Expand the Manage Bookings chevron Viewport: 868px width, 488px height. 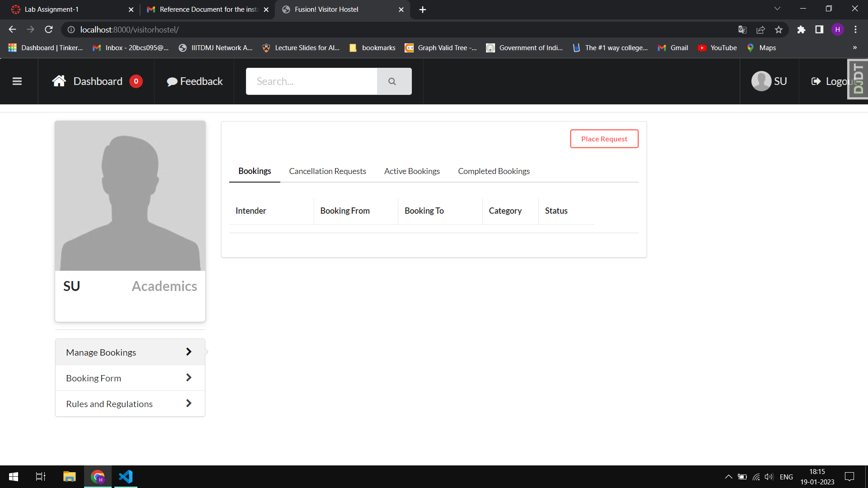(189, 352)
